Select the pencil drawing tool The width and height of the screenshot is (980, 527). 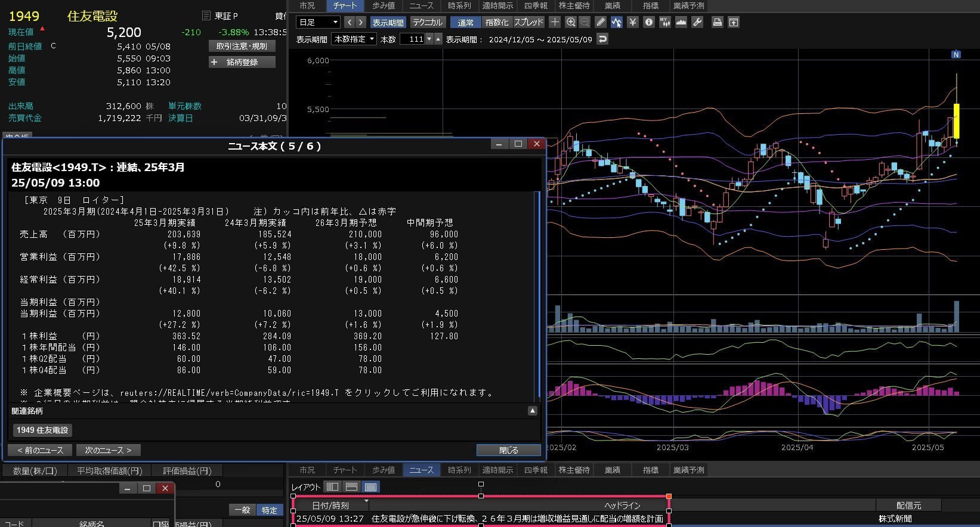601,22
